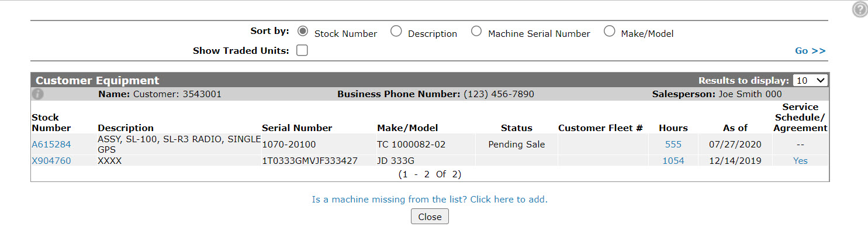Select Description sort radio button
This screenshot has width=868, height=230.
396,32
